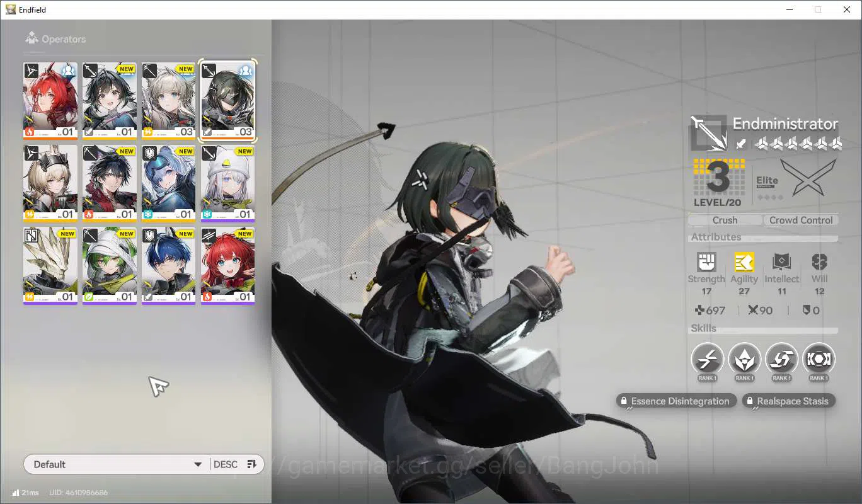Open the Elite promotion X emblem

(808, 177)
